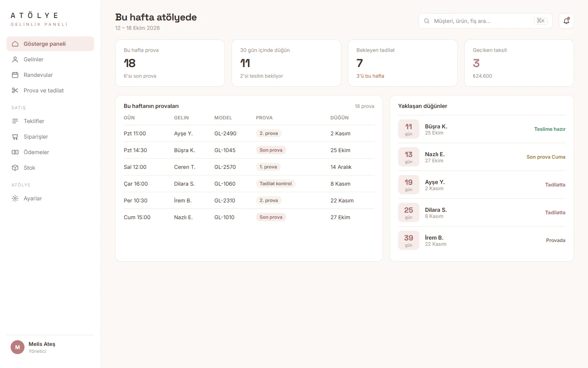Click the list icon beside Teklifler
This screenshot has width=588, height=368.
tap(15, 121)
